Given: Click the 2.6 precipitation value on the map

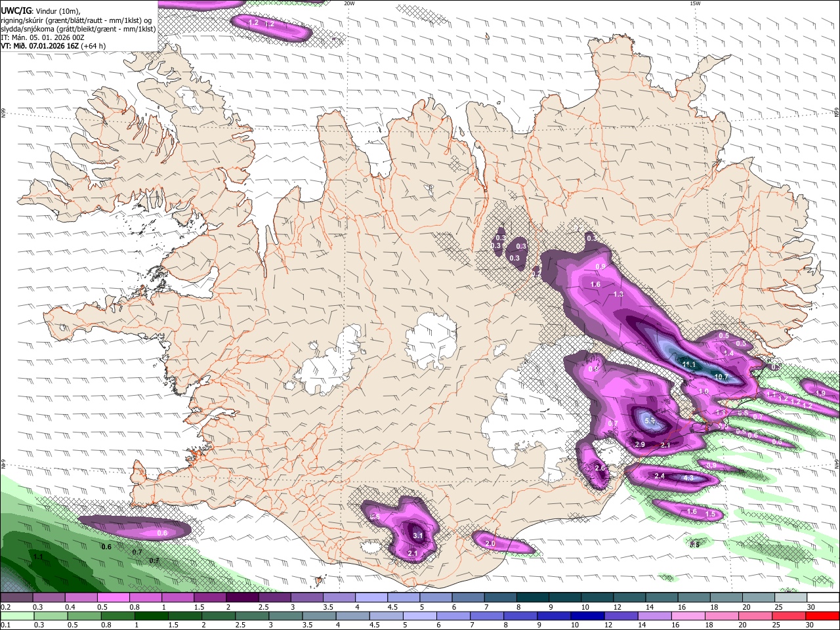Looking at the screenshot, I should point(599,468).
